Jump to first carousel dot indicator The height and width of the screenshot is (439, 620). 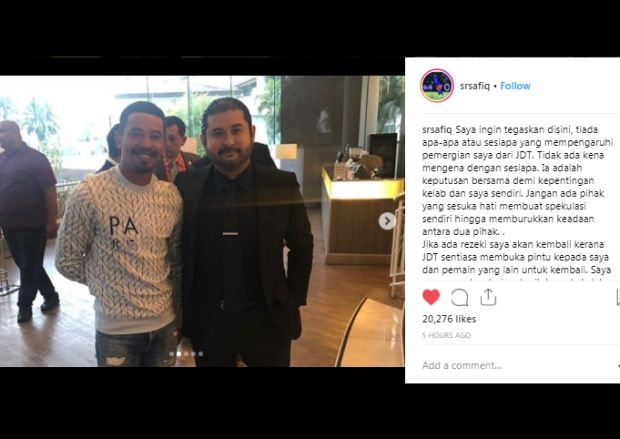172,354
